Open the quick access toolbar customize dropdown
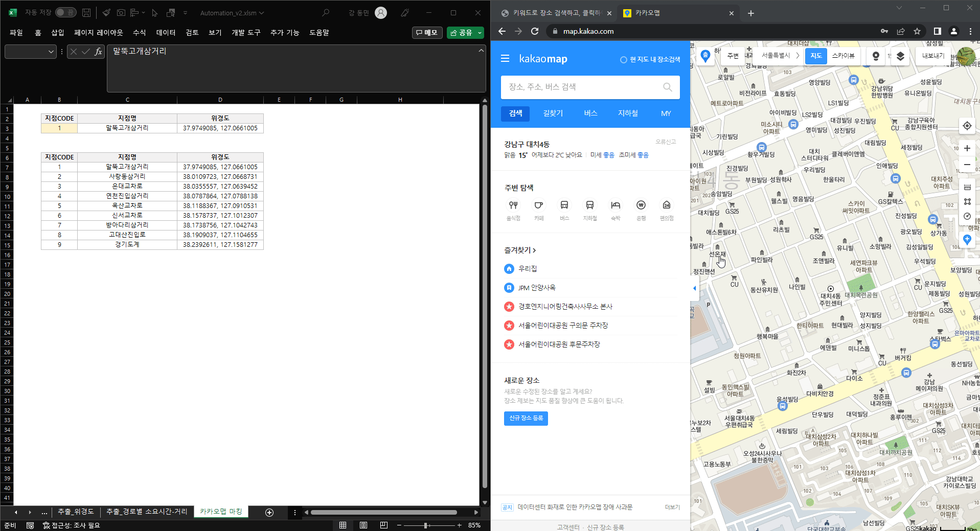The height and width of the screenshot is (531, 980). 185,13
